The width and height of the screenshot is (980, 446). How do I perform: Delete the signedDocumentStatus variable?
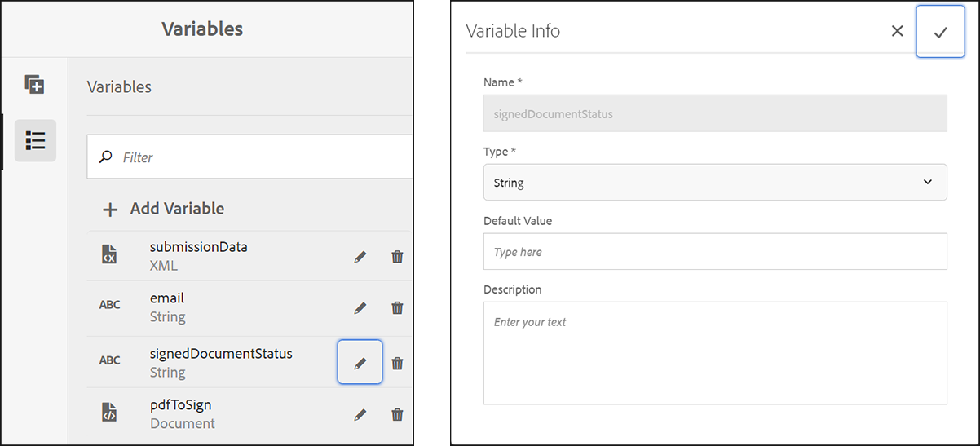397,363
